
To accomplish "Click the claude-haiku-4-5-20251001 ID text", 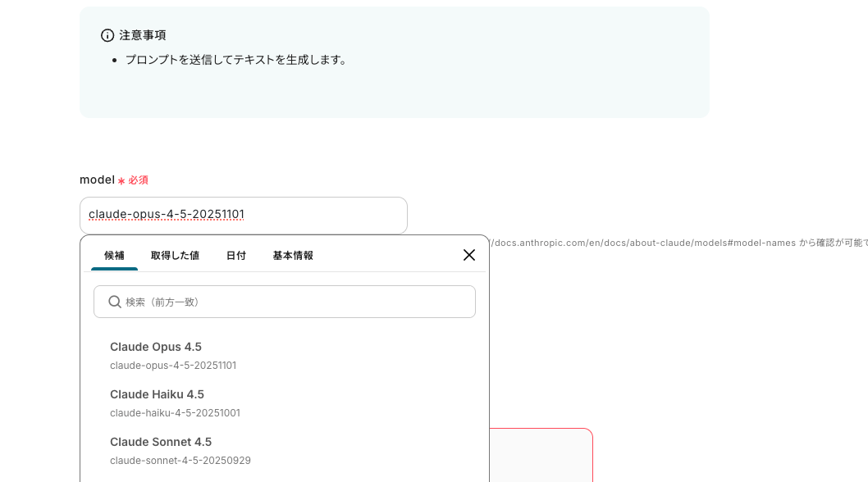I will tap(175, 413).
